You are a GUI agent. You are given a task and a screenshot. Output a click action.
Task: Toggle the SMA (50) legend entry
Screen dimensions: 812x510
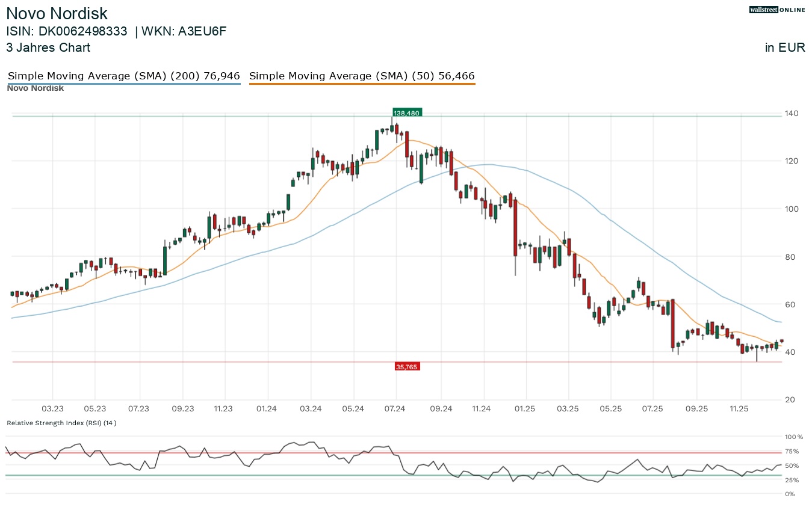pos(362,76)
